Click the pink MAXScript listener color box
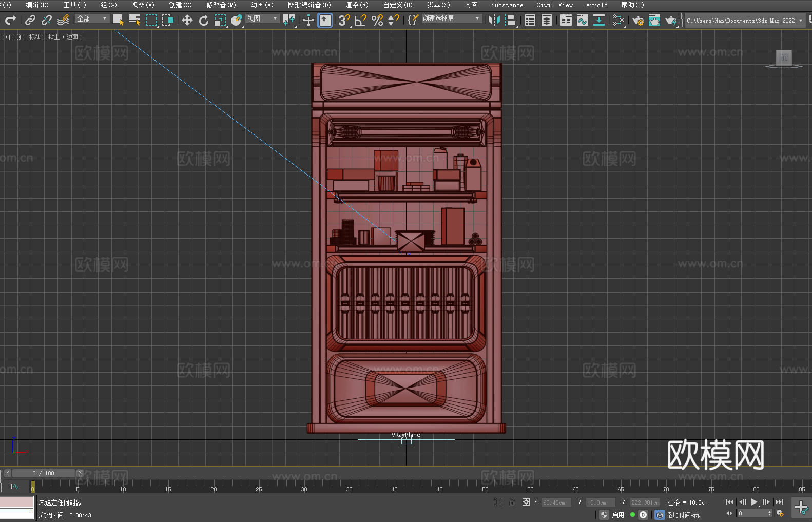 point(17,502)
